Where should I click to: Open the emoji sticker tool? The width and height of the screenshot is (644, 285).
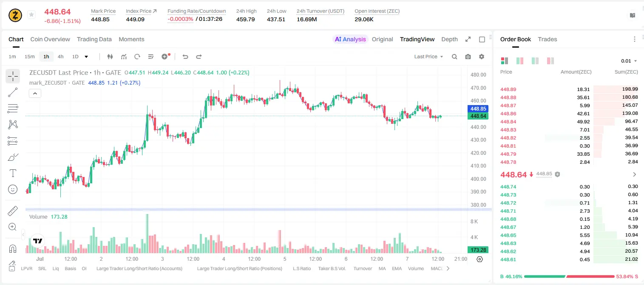pyautogui.click(x=13, y=189)
